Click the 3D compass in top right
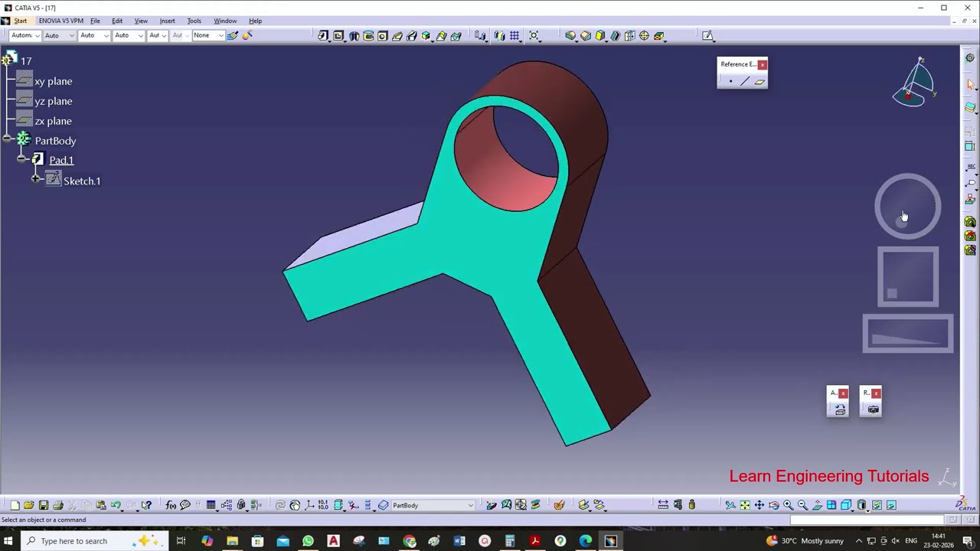This screenshot has width=980, height=551. (914, 83)
